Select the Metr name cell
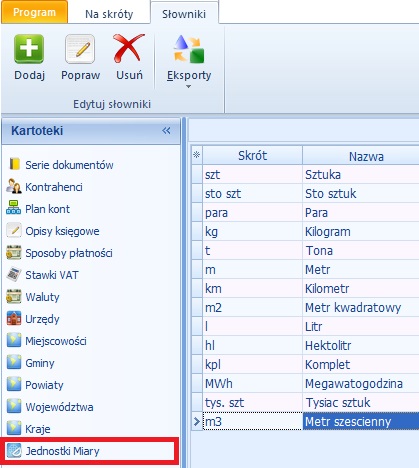The height and width of the screenshot is (468, 419). 361,269
